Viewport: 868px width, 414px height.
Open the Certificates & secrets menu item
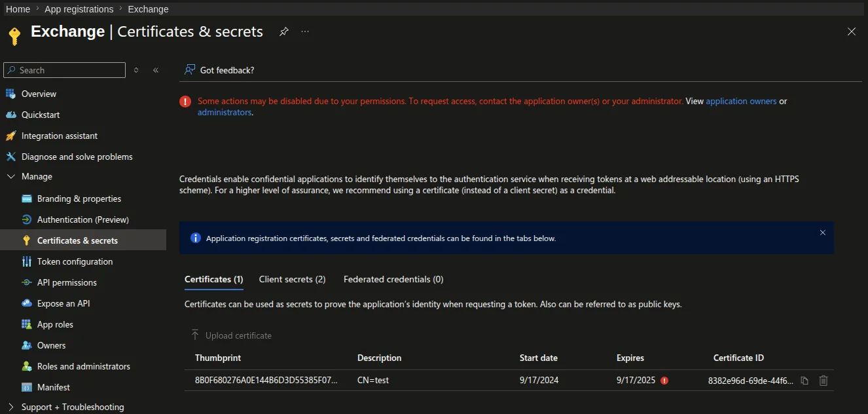click(83, 240)
